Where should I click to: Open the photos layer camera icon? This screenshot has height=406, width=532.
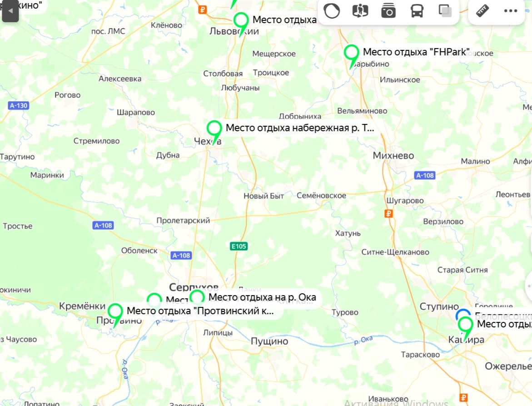point(388,10)
